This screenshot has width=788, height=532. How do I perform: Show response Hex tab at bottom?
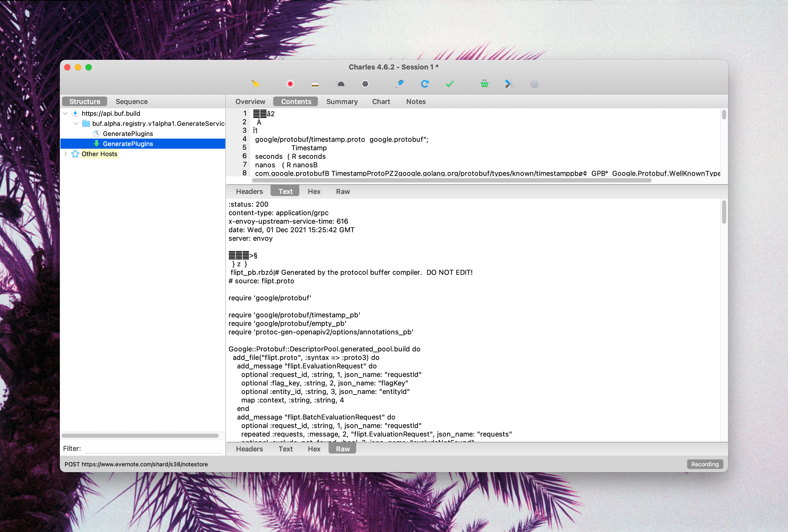pos(314,448)
